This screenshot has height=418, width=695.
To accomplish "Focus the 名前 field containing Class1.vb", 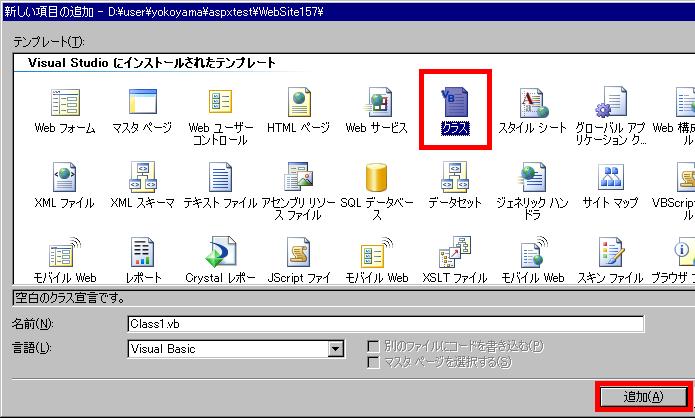I will (x=385, y=324).
